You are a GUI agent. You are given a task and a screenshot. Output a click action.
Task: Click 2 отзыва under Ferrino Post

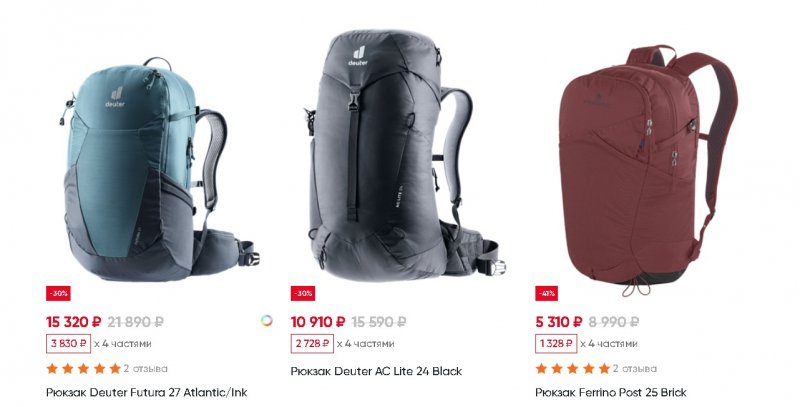click(x=635, y=368)
